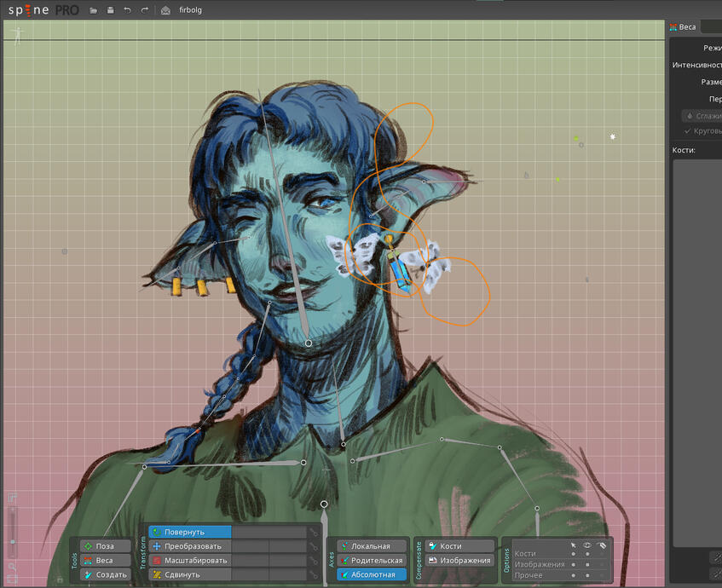This screenshot has height=588, width=722.
Task: Activate the Преобразовать transform tool
Action: coord(190,546)
